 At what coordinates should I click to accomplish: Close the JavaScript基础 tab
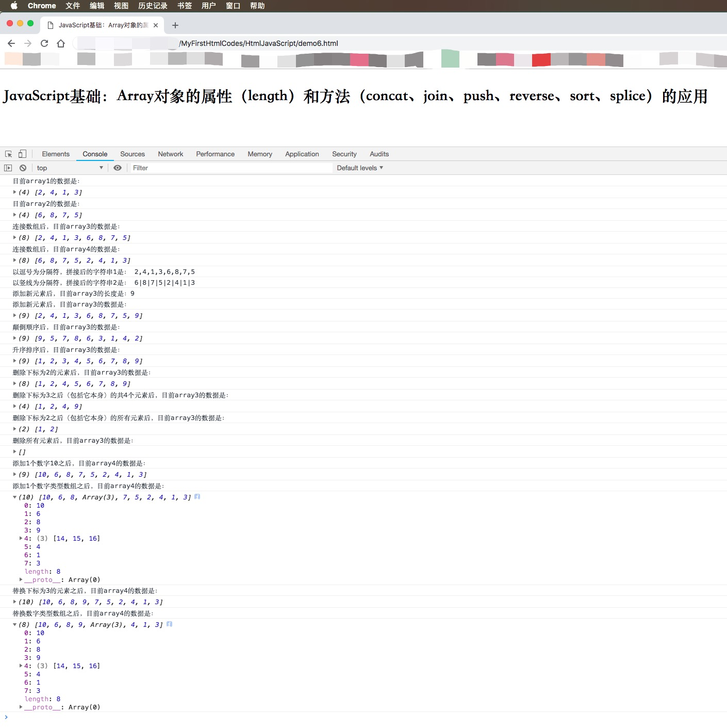156,25
